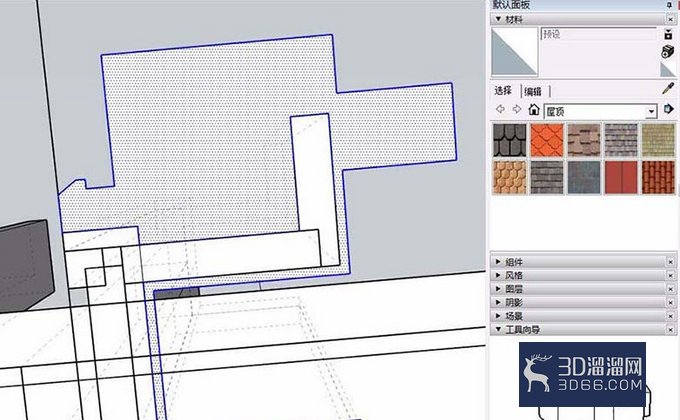Pick the gray-purple shingle material
The width and height of the screenshot is (680, 420).
(x=621, y=140)
